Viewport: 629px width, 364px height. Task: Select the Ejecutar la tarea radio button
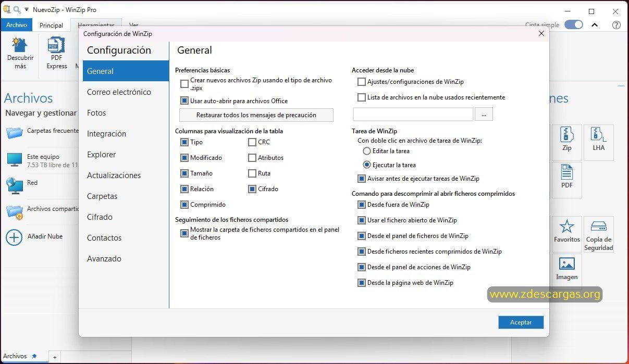pos(367,165)
